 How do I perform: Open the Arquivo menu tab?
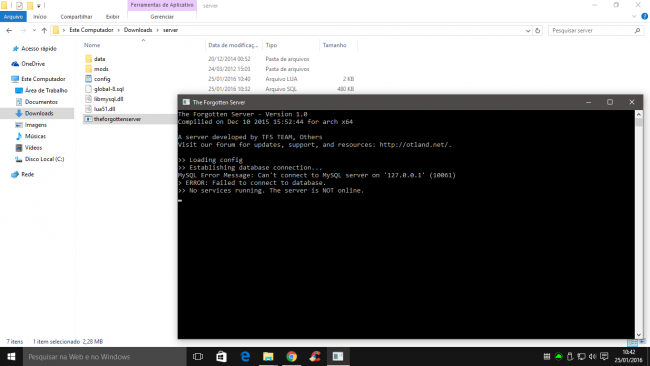click(13, 17)
